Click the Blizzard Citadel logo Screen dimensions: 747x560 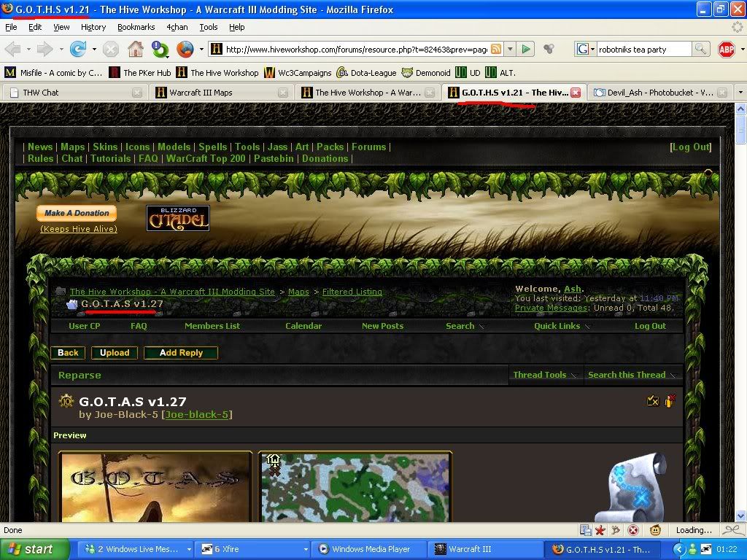point(178,218)
